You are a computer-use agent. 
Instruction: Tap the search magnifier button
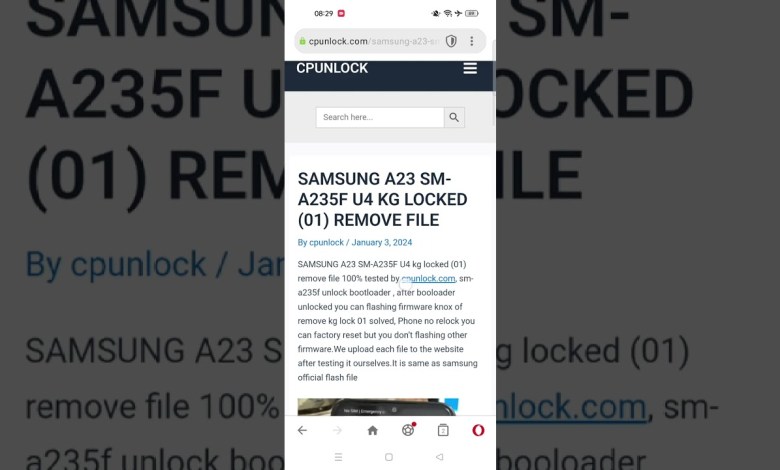(x=454, y=117)
